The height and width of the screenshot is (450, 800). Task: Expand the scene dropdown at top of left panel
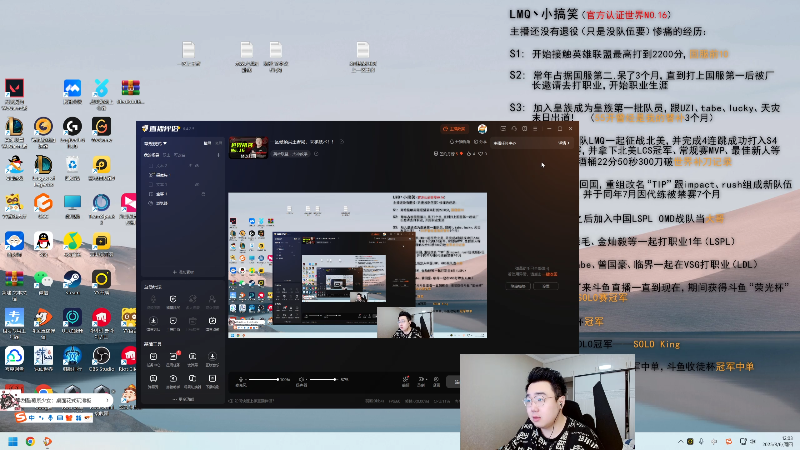(156, 143)
